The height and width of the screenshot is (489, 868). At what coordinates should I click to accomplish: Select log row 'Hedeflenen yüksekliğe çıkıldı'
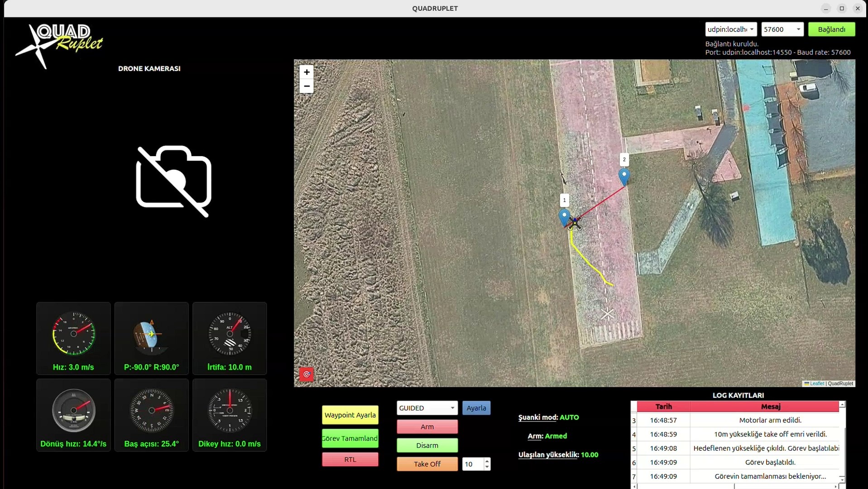[x=735, y=448]
